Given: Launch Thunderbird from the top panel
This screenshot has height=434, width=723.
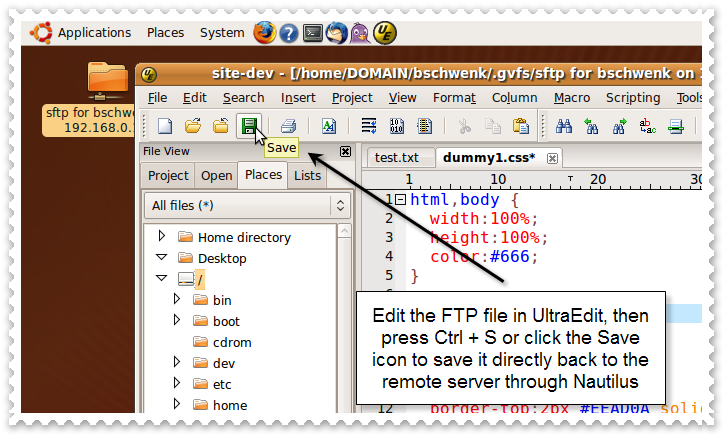Looking at the screenshot, I should [337, 33].
